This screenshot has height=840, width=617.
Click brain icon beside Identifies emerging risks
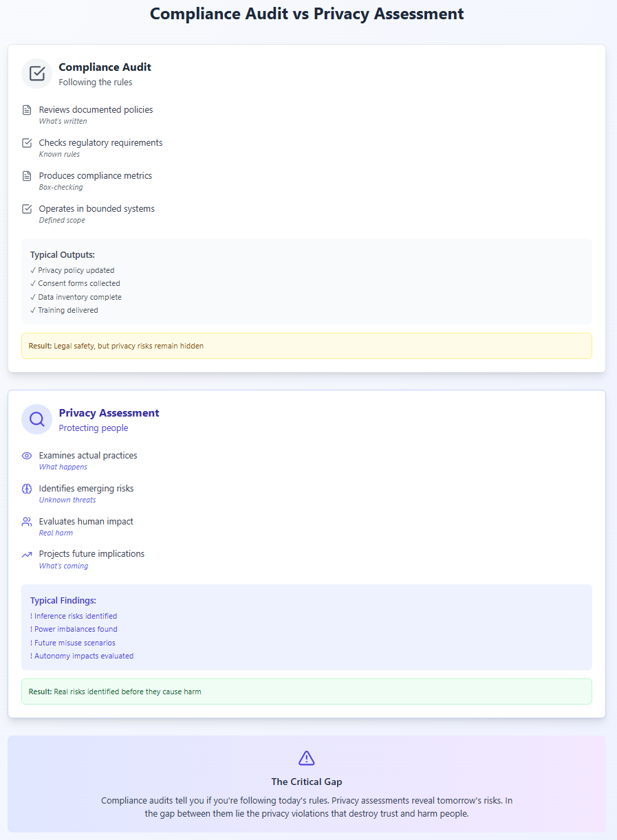[x=27, y=489]
